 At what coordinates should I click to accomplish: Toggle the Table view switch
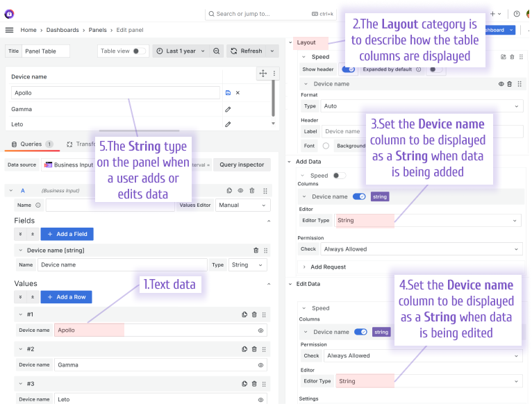139,51
